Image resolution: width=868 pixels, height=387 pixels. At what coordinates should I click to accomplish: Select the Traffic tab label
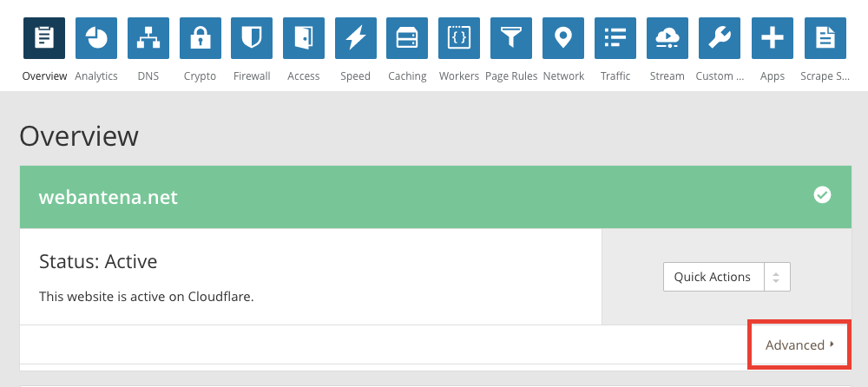(615, 76)
